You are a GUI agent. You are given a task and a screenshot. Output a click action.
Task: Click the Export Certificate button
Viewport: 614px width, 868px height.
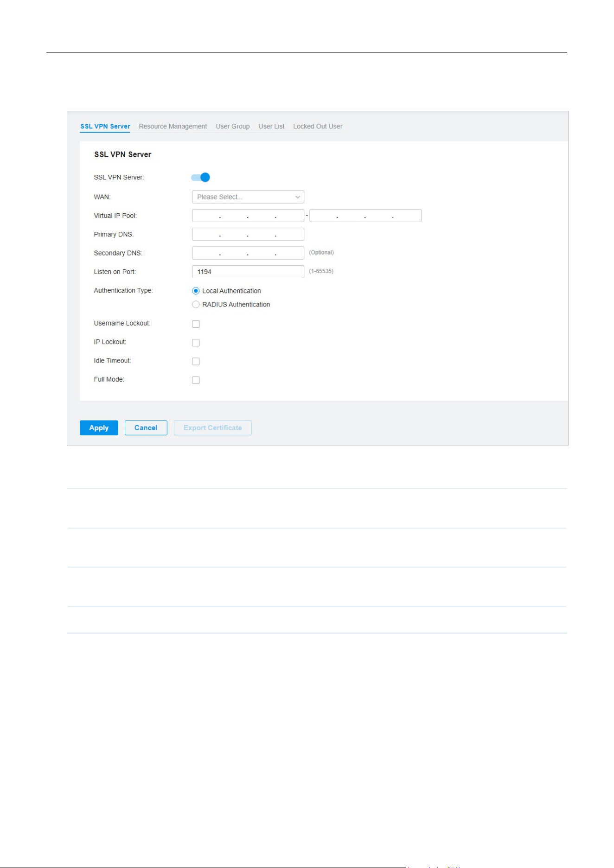[x=213, y=428]
